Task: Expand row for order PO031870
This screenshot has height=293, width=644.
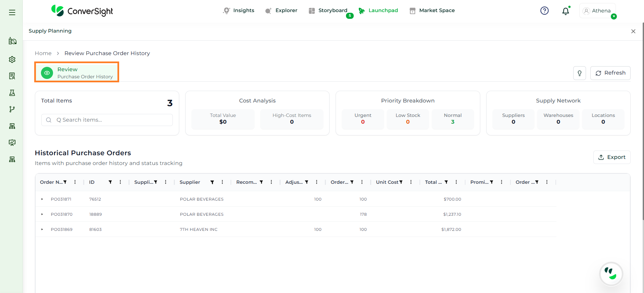Action: (42, 214)
